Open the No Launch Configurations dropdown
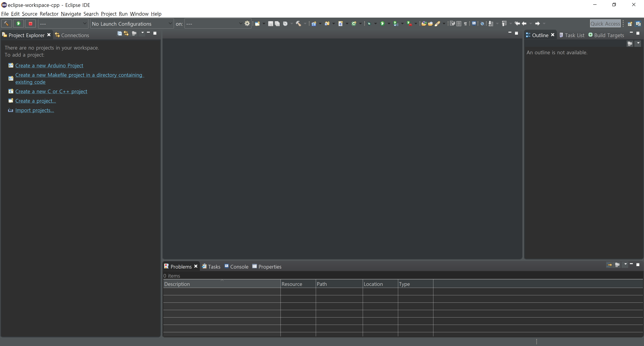Image resolution: width=644 pixels, height=346 pixels. [x=132, y=24]
